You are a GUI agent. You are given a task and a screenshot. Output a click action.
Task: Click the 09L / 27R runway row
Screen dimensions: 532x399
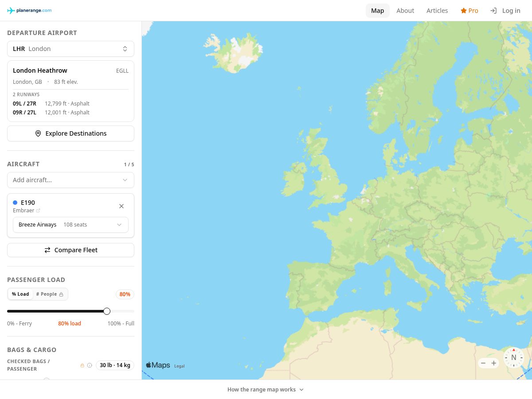(70, 104)
